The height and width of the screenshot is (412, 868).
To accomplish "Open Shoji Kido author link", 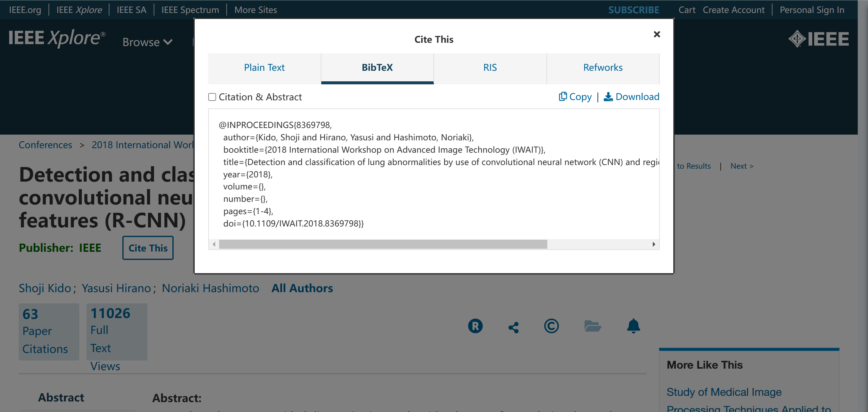I will [x=45, y=288].
